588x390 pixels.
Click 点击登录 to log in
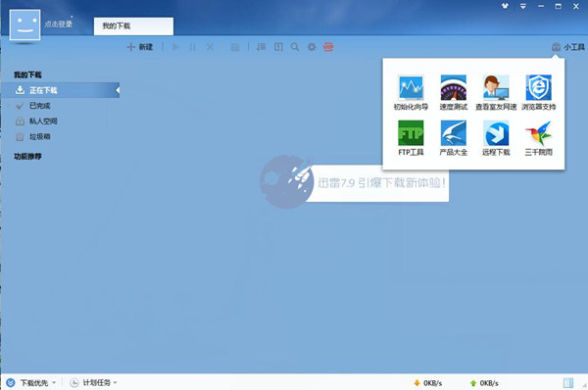click(x=59, y=24)
